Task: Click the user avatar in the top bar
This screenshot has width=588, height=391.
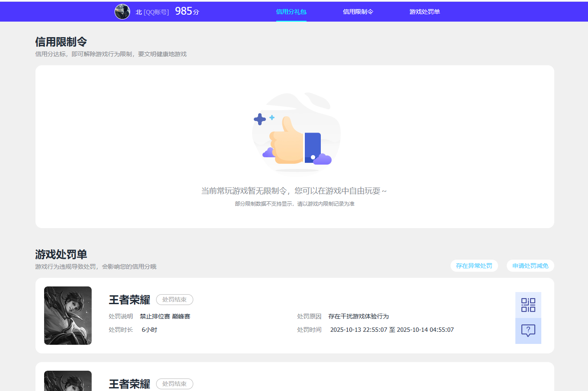Action: pos(122,12)
